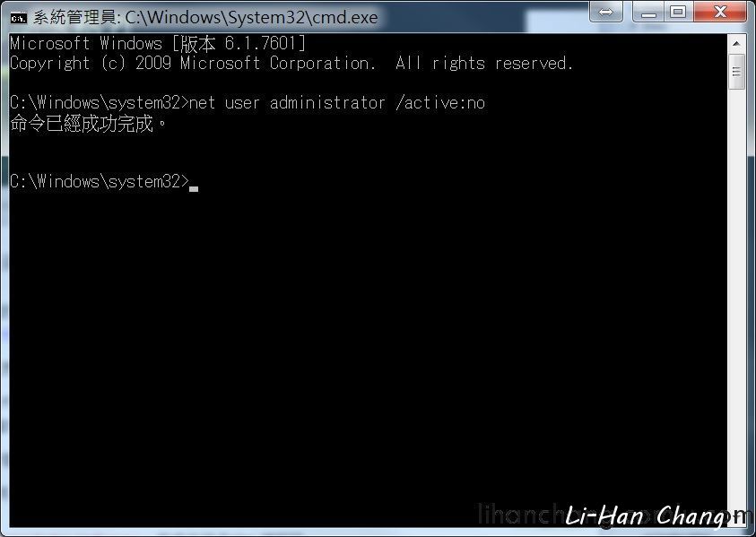Click the scrollbar up arrow
756x537 pixels.
(736, 43)
